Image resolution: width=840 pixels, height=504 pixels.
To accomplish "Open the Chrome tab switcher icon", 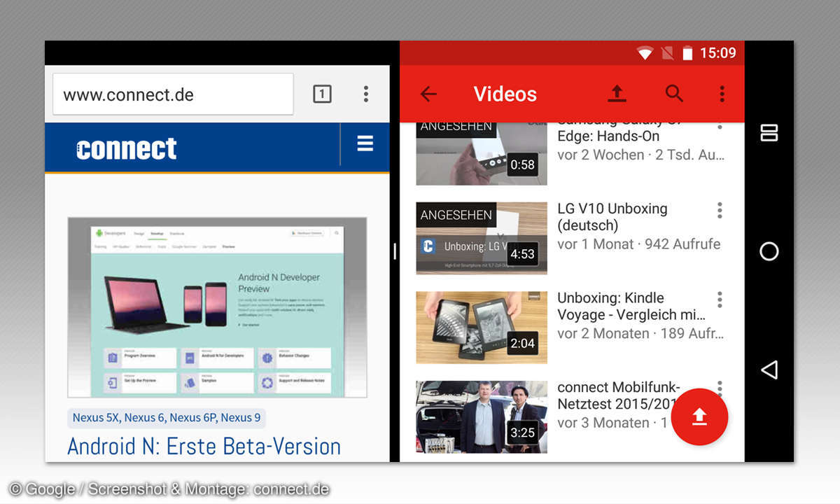I will (x=322, y=94).
